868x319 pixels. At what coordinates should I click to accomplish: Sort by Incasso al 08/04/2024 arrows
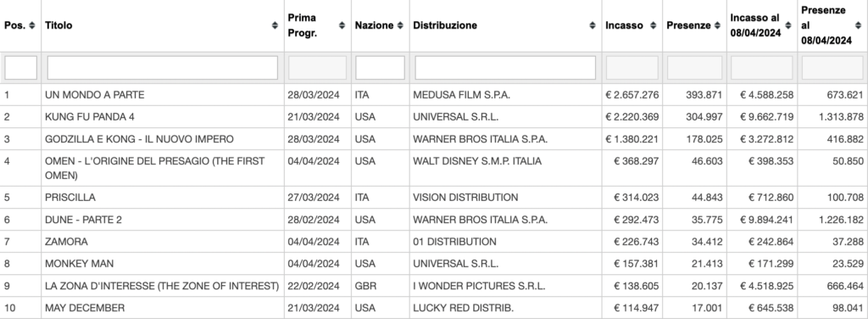coord(788,25)
